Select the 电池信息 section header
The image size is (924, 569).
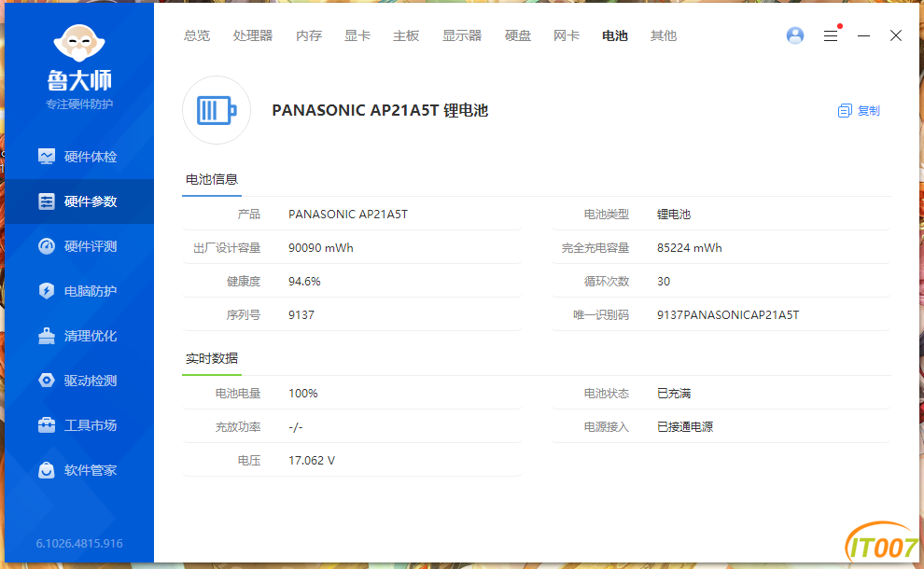[212, 179]
